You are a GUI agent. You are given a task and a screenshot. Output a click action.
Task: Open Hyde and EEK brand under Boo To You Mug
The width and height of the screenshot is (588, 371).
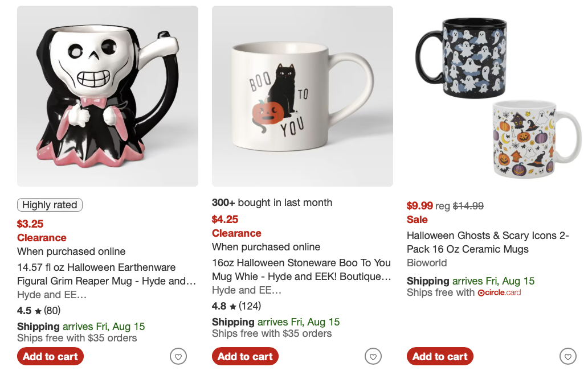pyautogui.click(x=247, y=290)
